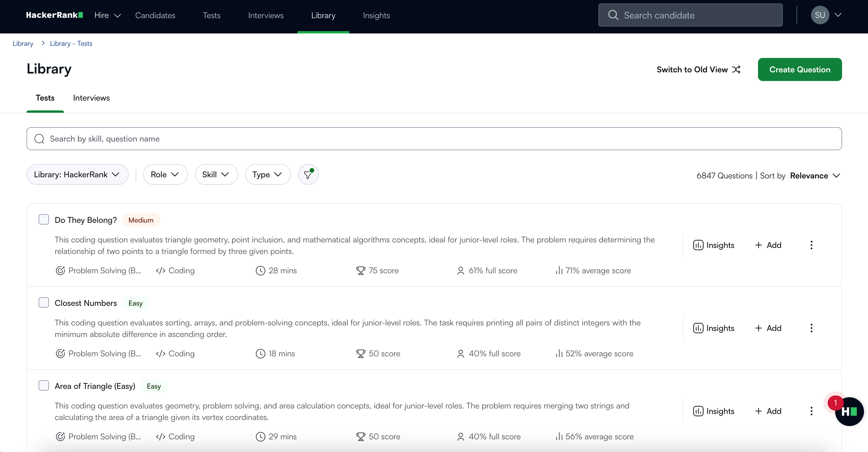Viewport: 868px width, 452px height.
Task: Switch to the Interviews library tab
Action: 91,98
